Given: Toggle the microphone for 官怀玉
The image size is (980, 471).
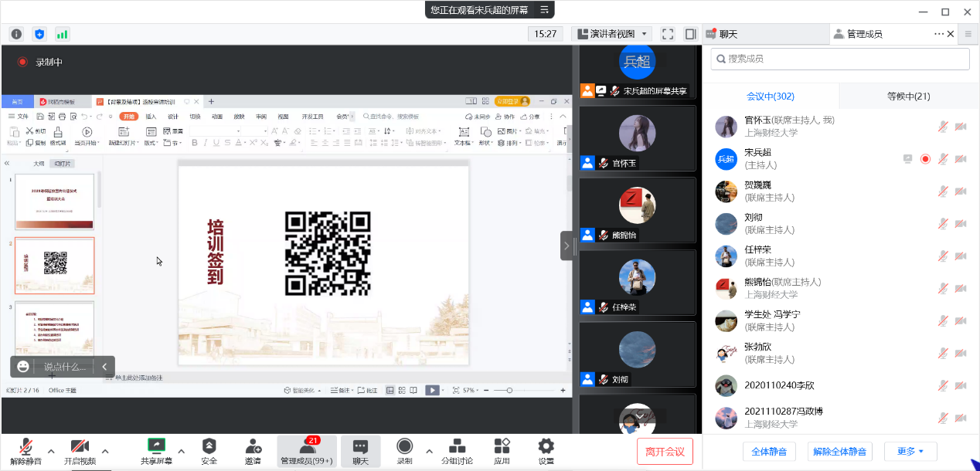Looking at the screenshot, I should pos(943,127).
